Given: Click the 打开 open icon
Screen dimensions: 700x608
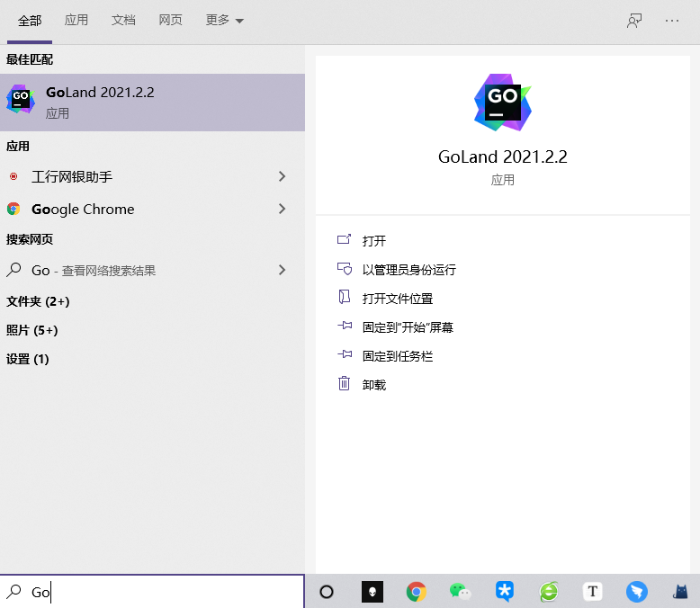Looking at the screenshot, I should pos(345,240).
